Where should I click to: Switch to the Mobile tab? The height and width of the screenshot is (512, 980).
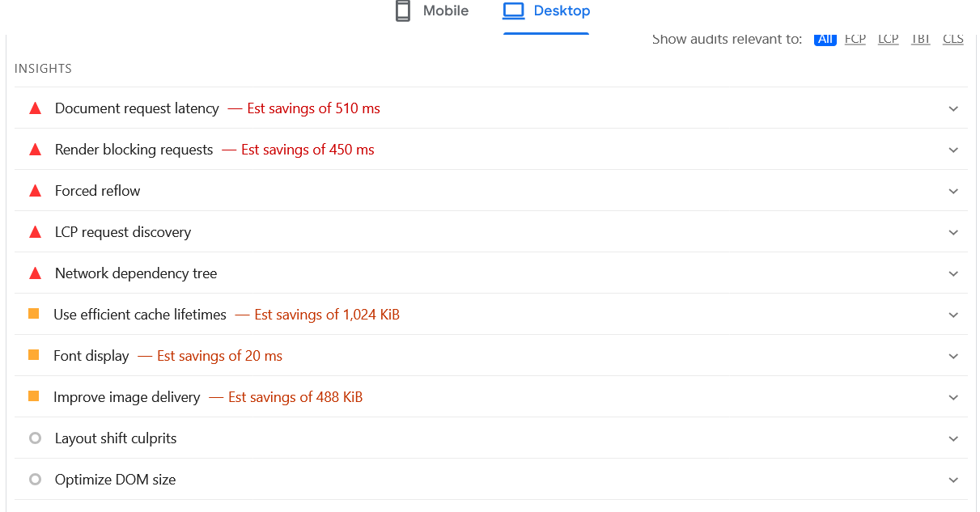click(445, 11)
